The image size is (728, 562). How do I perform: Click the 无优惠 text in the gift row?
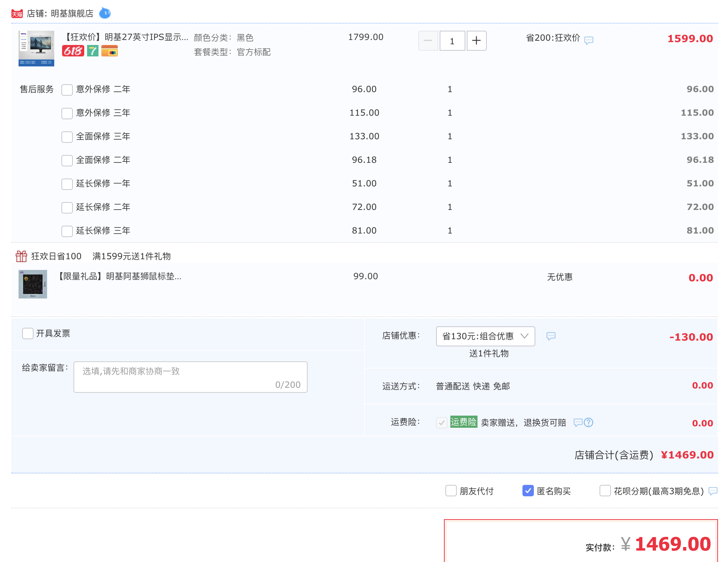click(560, 277)
